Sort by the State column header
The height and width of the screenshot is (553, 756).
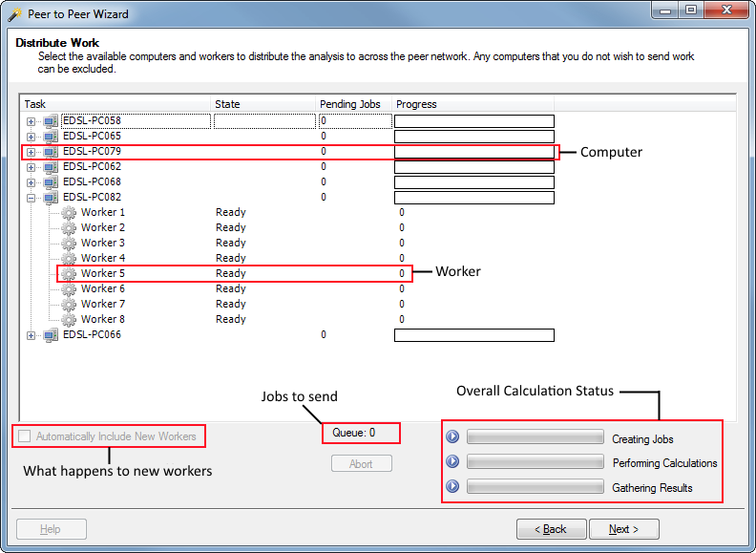(263, 104)
